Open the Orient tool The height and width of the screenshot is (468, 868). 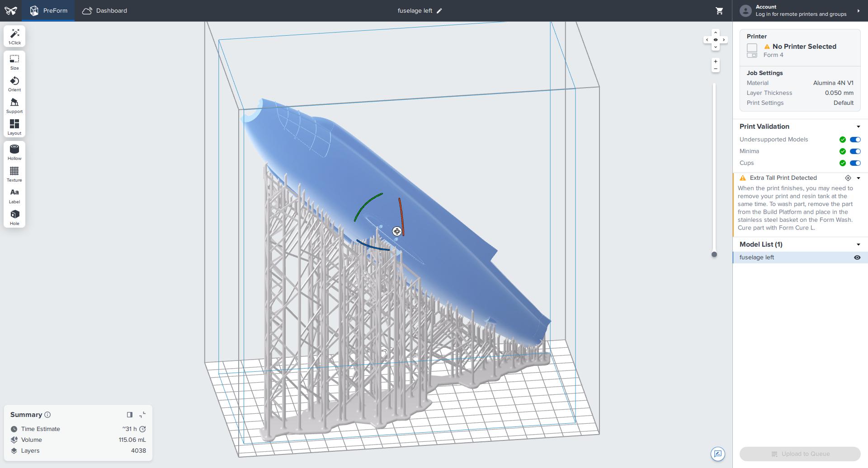click(x=14, y=84)
